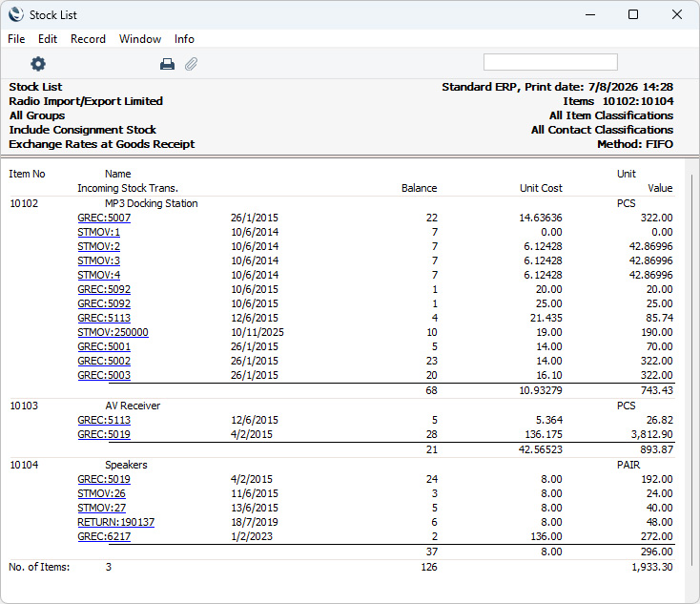Close the Stock List window

(677, 14)
